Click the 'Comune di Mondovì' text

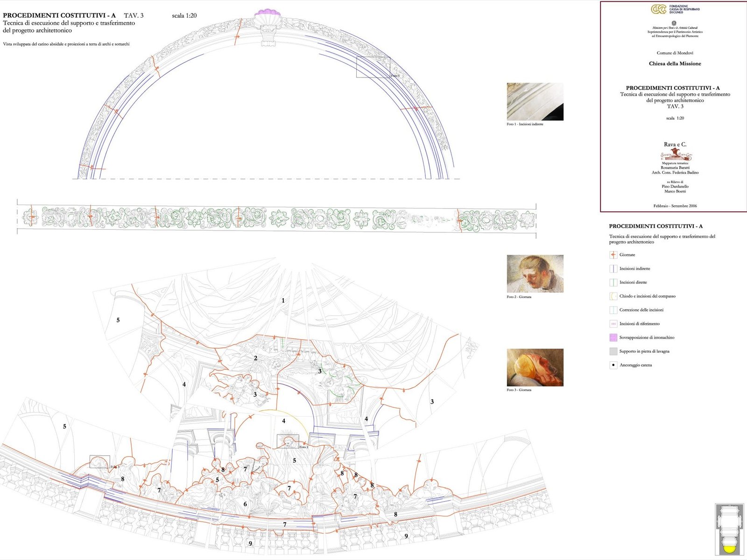pyautogui.click(x=675, y=53)
